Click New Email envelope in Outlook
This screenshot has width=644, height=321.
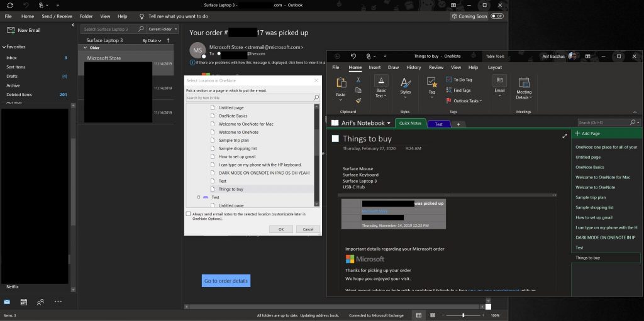pyautogui.click(x=11, y=30)
